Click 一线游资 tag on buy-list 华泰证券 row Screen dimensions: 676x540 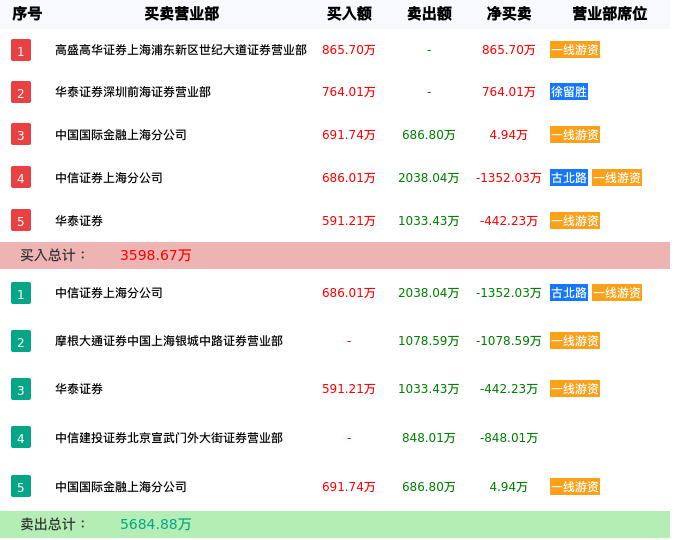coord(575,221)
